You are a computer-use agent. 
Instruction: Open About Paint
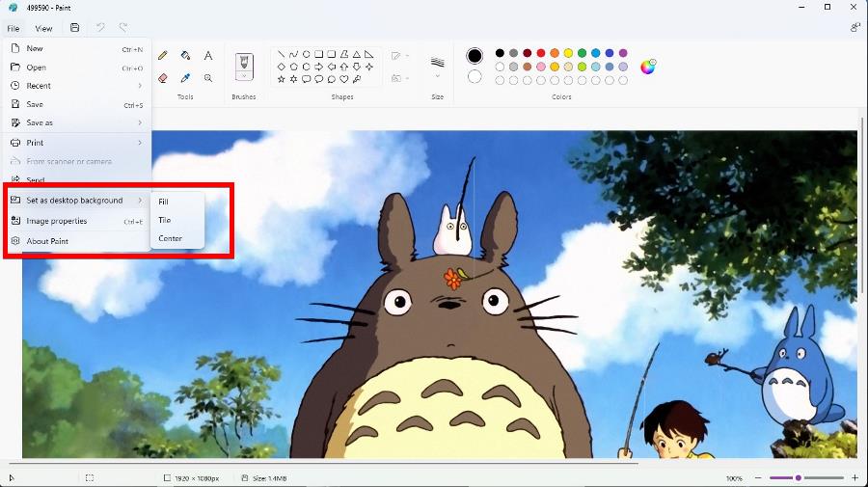pyautogui.click(x=77, y=241)
